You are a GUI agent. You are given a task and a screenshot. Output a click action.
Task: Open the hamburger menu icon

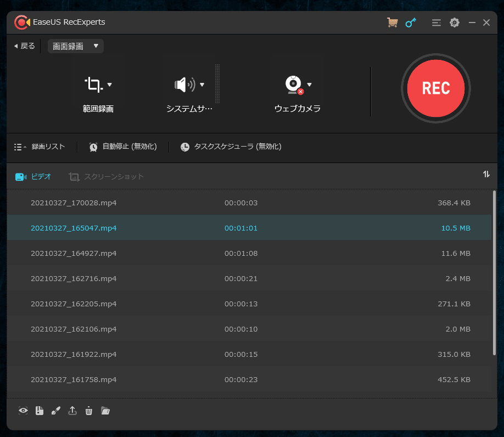click(436, 23)
